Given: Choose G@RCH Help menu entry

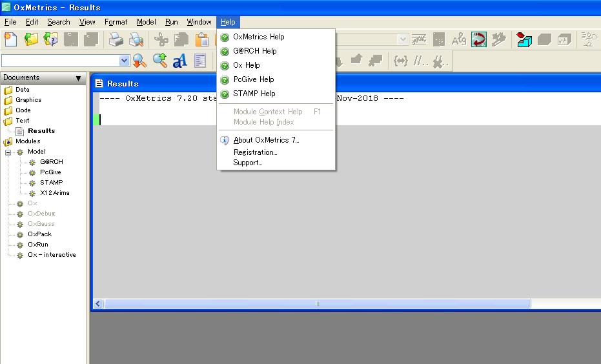Looking at the screenshot, I should (276, 51).
